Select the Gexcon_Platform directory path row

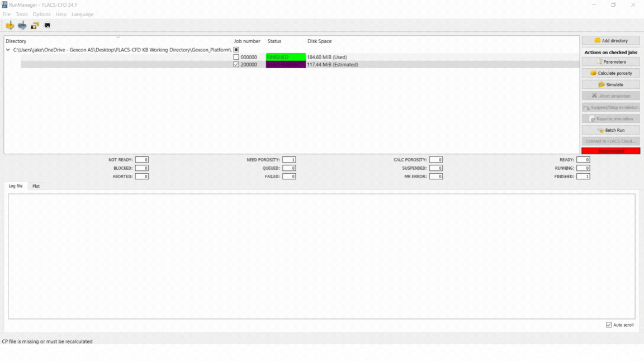(122, 50)
